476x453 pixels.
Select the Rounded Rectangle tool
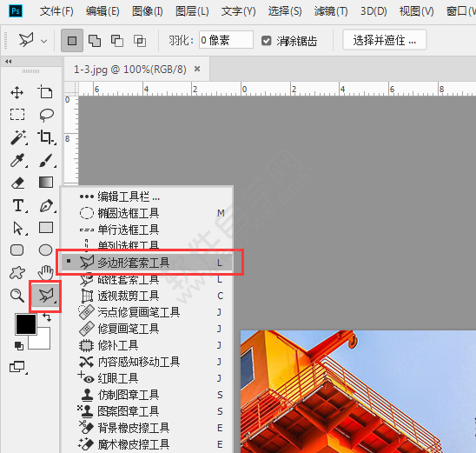point(17,250)
